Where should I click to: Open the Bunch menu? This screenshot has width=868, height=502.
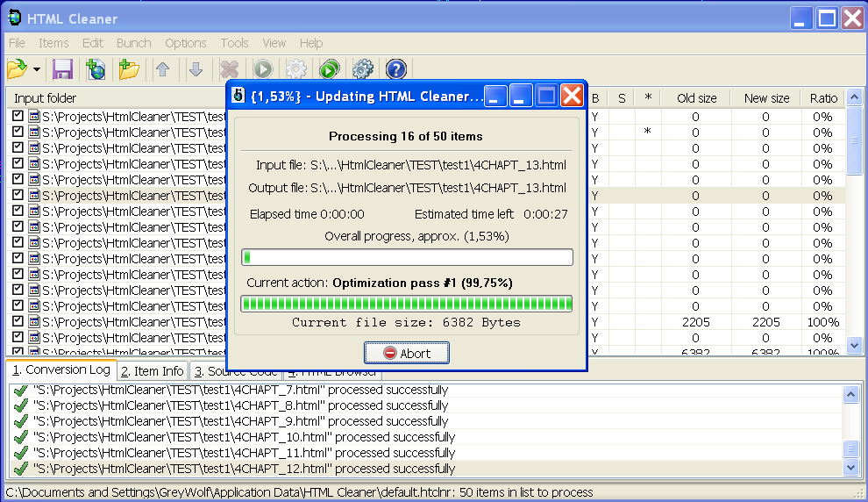point(133,43)
